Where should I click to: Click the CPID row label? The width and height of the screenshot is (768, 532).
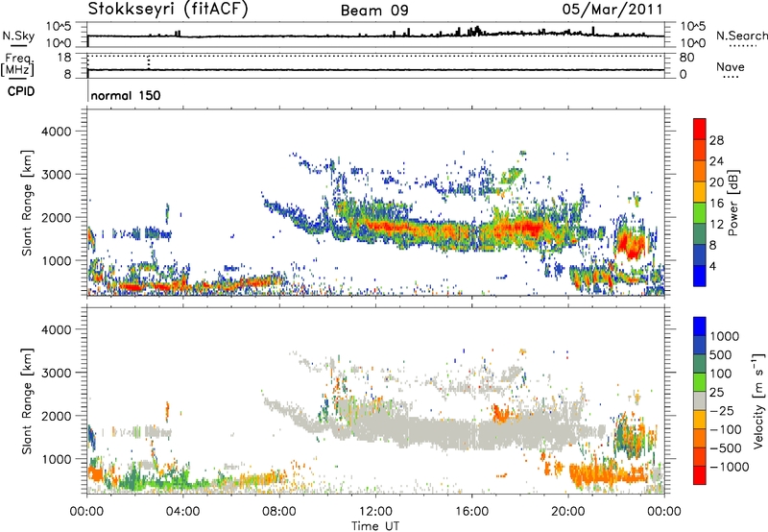[21, 91]
